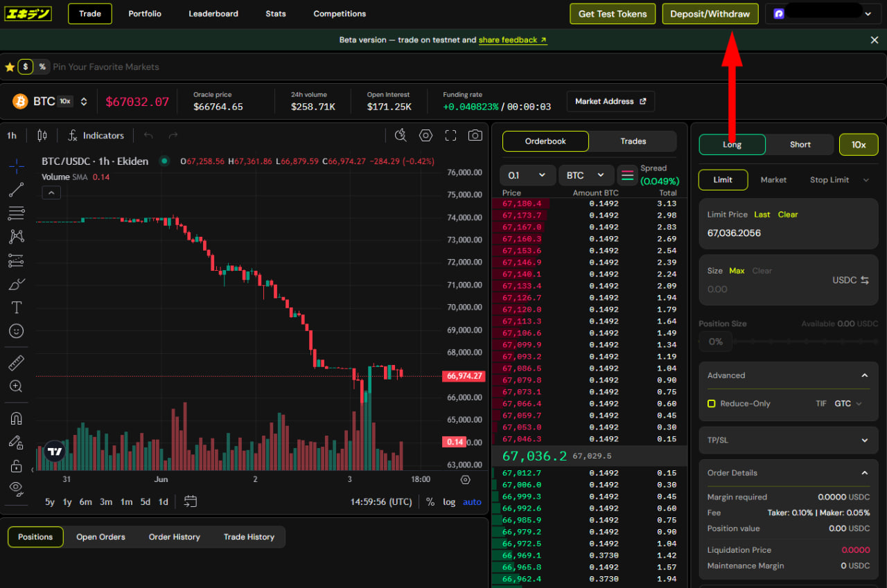Open the go to date calendar
This screenshot has height=588, width=887.
click(191, 501)
